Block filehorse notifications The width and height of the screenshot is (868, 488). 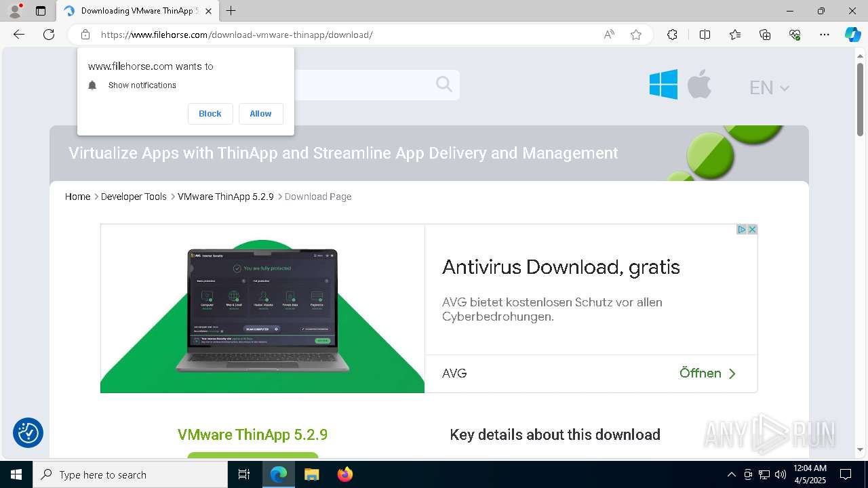[210, 114]
